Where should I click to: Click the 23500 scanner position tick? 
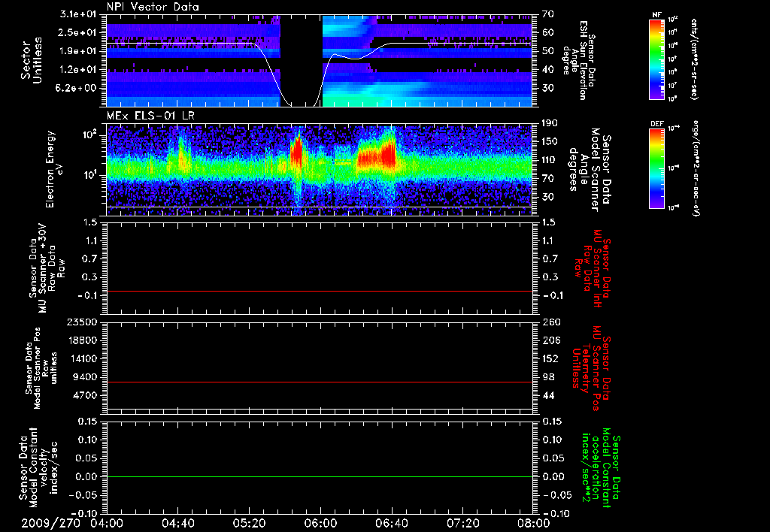point(81,322)
